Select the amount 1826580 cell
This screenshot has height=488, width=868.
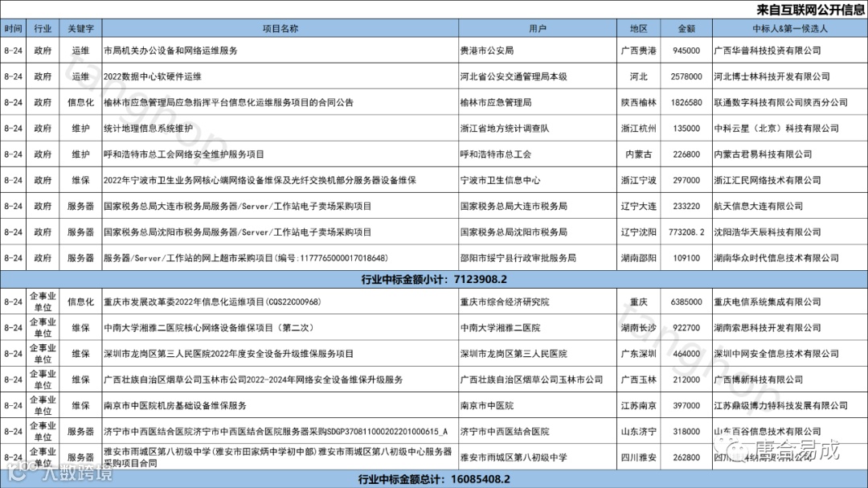tap(686, 102)
